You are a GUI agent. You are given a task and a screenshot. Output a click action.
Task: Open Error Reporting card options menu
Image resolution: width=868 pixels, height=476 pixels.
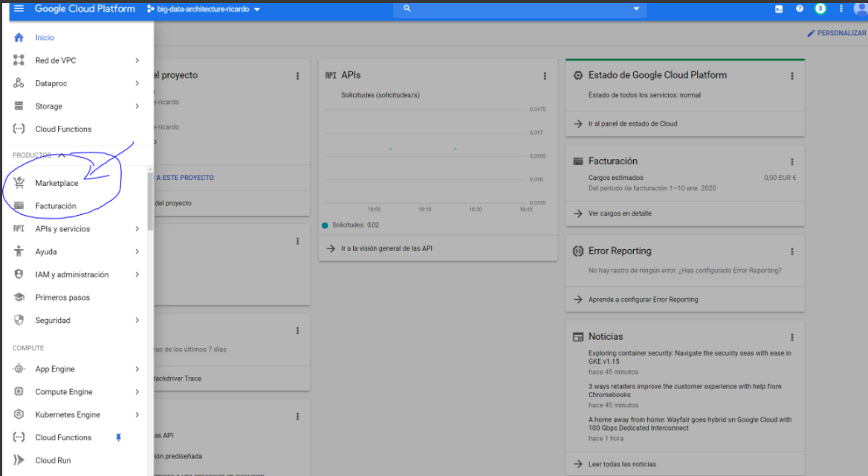792,251
